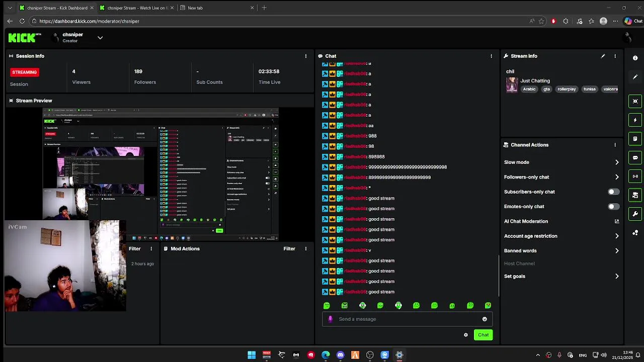644x362 pixels.
Task: Click the browser address bar URL
Action: click(x=89, y=21)
